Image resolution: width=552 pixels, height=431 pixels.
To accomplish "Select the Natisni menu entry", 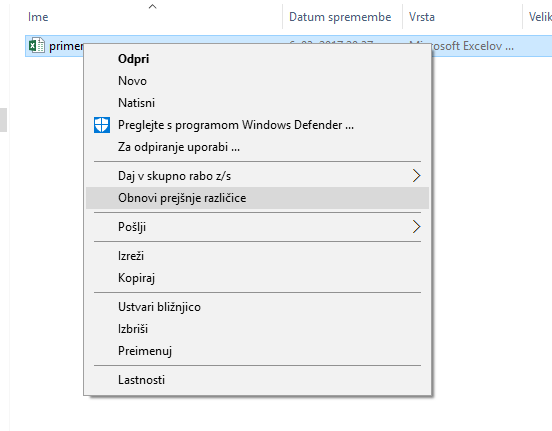I will click(x=136, y=103).
